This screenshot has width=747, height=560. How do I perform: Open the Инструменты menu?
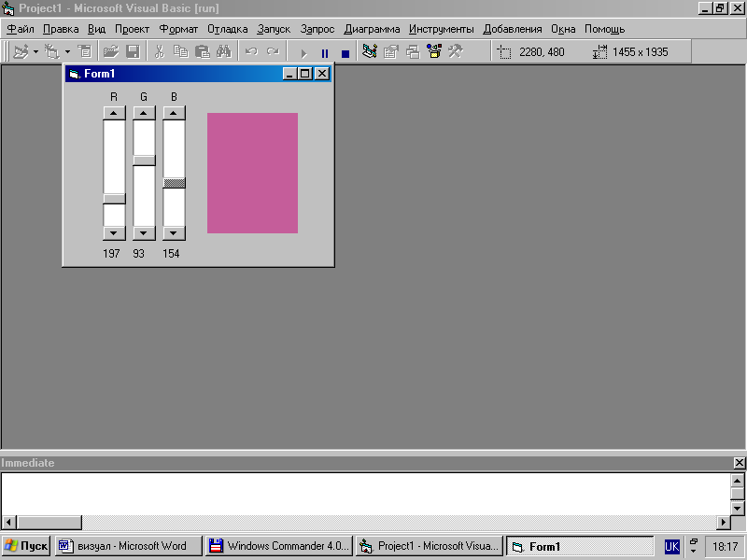pos(441,29)
